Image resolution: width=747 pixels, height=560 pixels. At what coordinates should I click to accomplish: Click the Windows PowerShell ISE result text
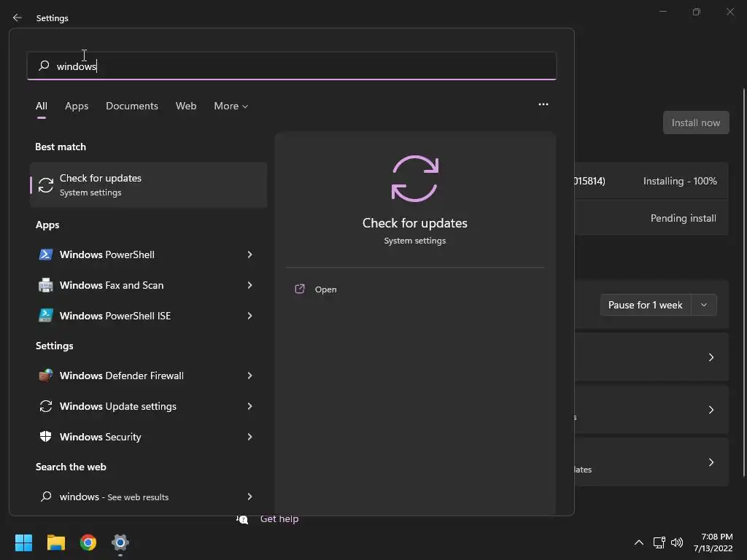115,316
